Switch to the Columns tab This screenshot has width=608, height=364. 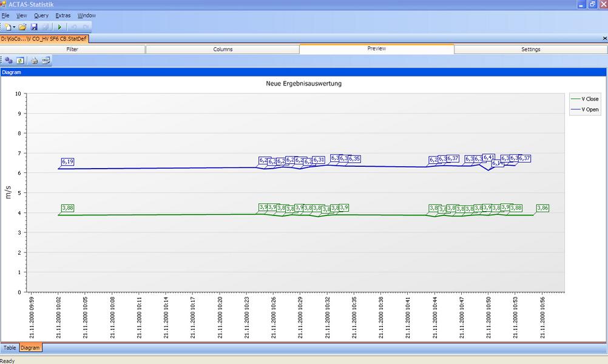click(x=223, y=49)
